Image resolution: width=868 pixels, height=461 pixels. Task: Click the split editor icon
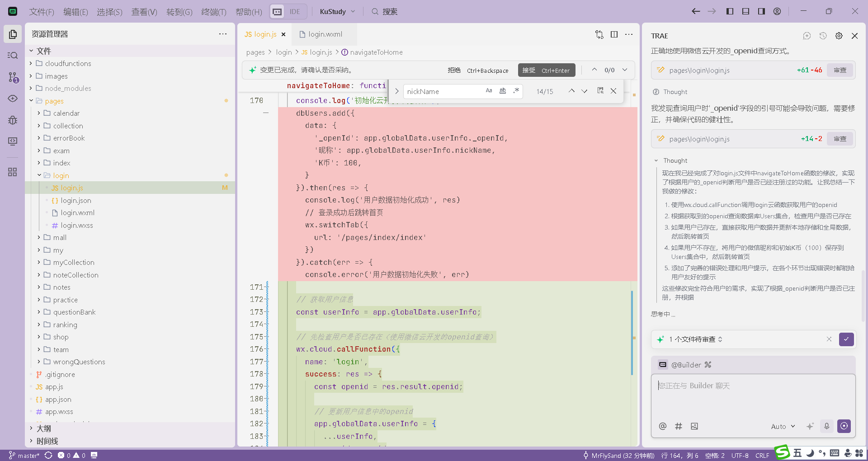614,34
